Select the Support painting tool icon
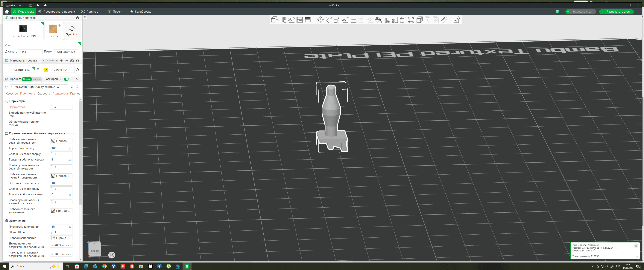Screen dimensions: 644x270 [395, 20]
